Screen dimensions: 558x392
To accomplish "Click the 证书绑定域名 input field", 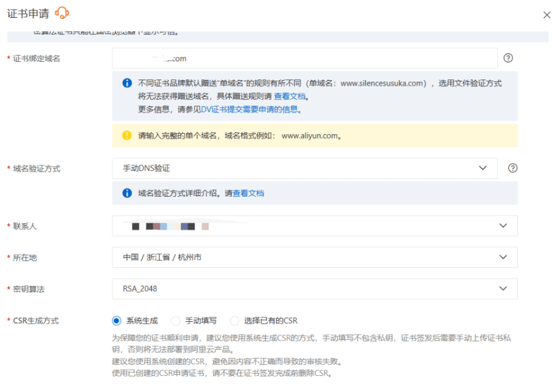I will click(304, 59).
